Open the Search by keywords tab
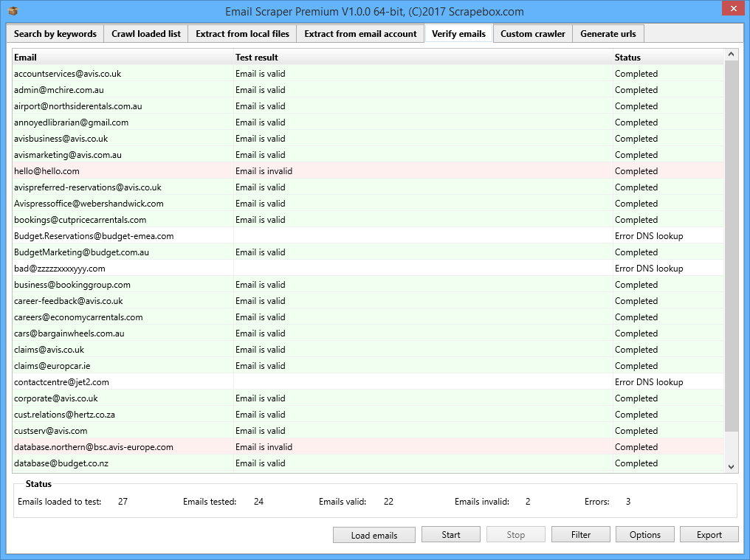The height and width of the screenshot is (560, 750). click(x=55, y=34)
